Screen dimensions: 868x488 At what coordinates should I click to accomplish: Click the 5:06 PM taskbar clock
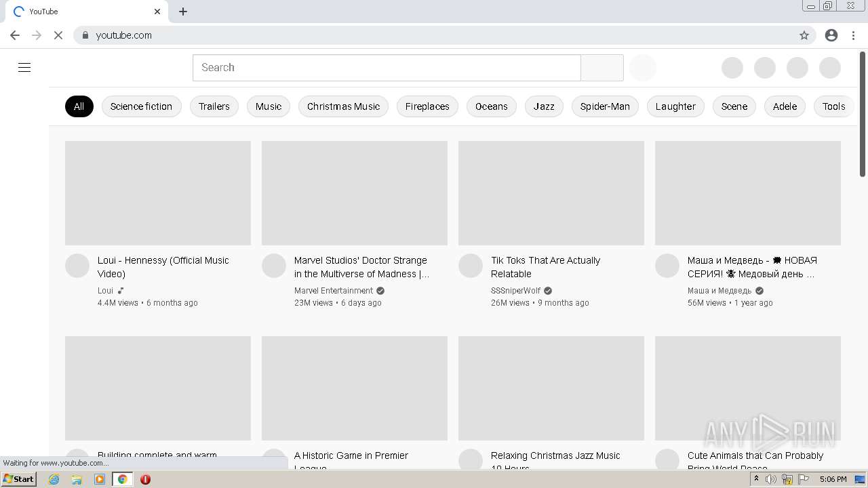[x=833, y=479]
